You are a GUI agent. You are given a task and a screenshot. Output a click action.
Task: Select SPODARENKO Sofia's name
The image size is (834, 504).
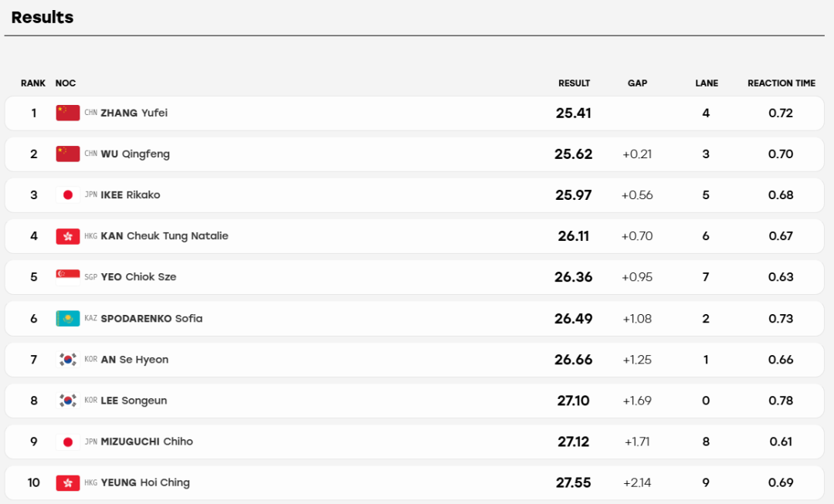tap(151, 319)
